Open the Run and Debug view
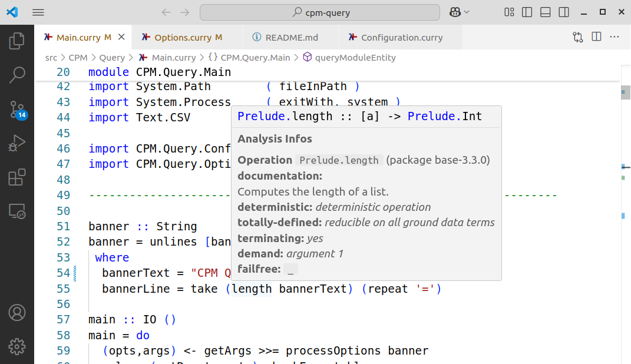 pos(17,143)
